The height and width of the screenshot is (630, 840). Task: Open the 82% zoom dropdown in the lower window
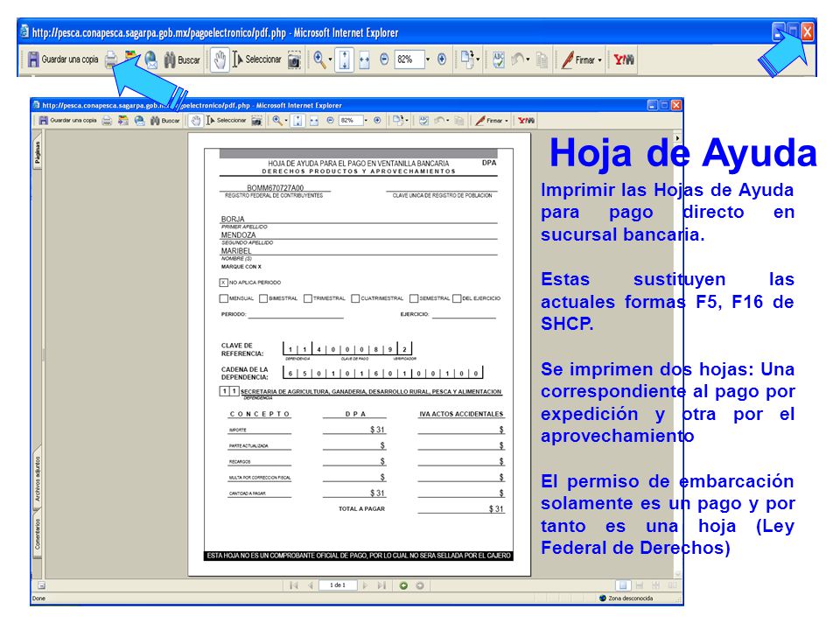[x=366, y=121]
